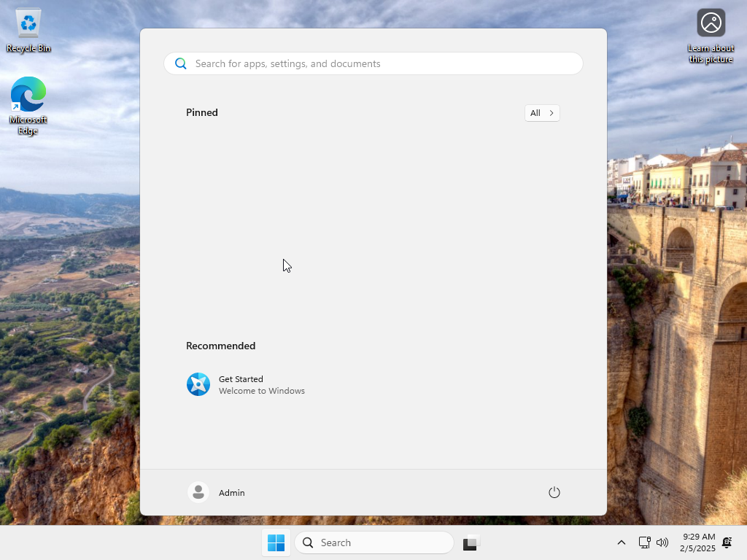This screenshot has height=560, width=747.
Task: Click the Start menu search magnifier icon
Action: (x=181, y=63)
